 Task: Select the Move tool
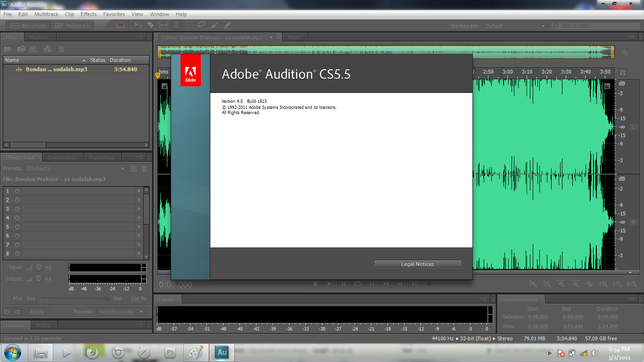click(x=139, y=25)
